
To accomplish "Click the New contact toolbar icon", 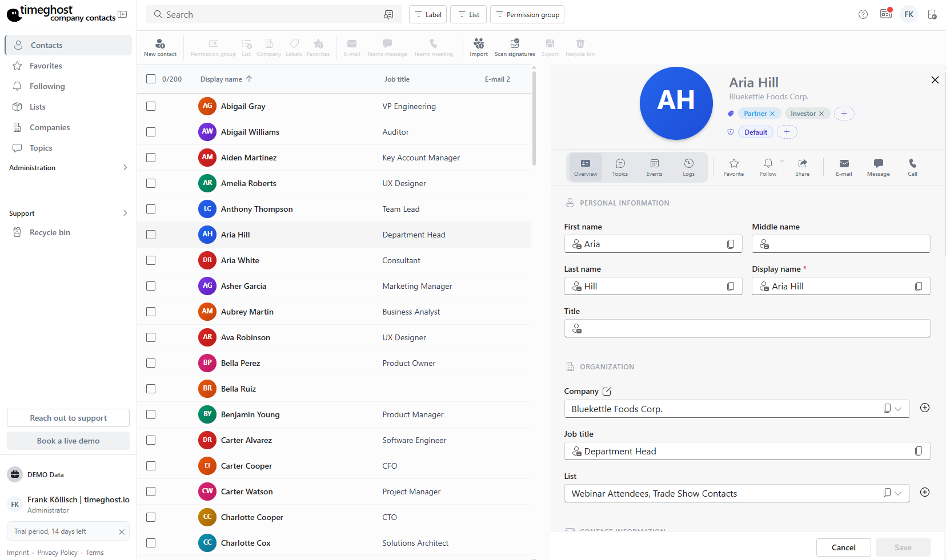I will click(160, 47).
